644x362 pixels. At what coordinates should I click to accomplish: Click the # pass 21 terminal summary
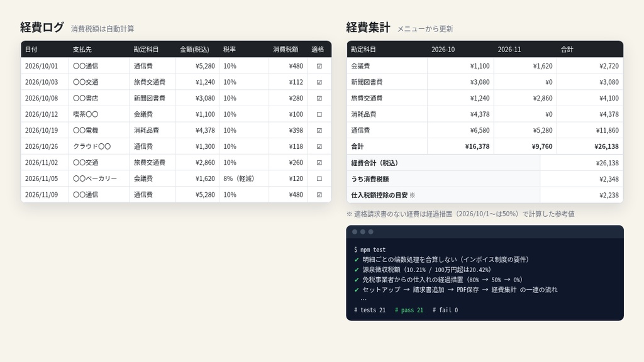(409, 310)
